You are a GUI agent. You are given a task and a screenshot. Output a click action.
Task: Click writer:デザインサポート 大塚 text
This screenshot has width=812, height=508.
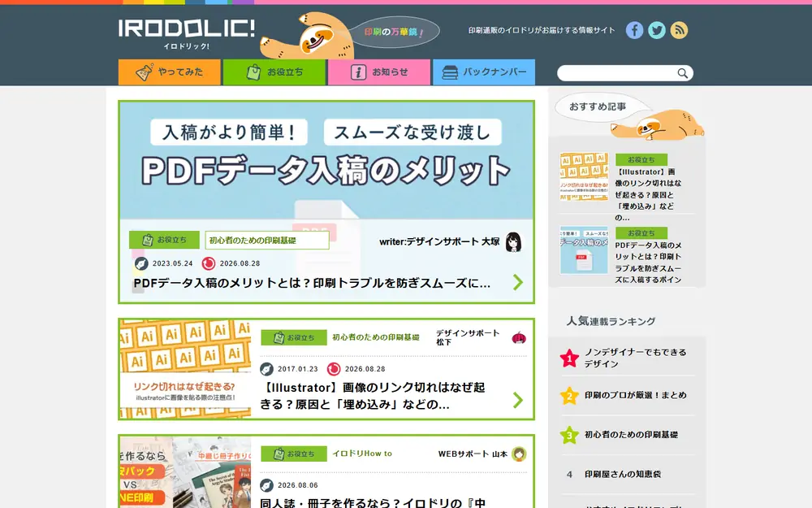tap(439, 241)
